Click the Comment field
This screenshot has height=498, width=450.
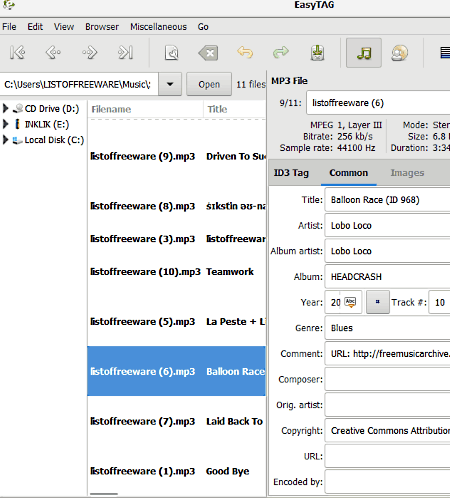tap(388, 354)
